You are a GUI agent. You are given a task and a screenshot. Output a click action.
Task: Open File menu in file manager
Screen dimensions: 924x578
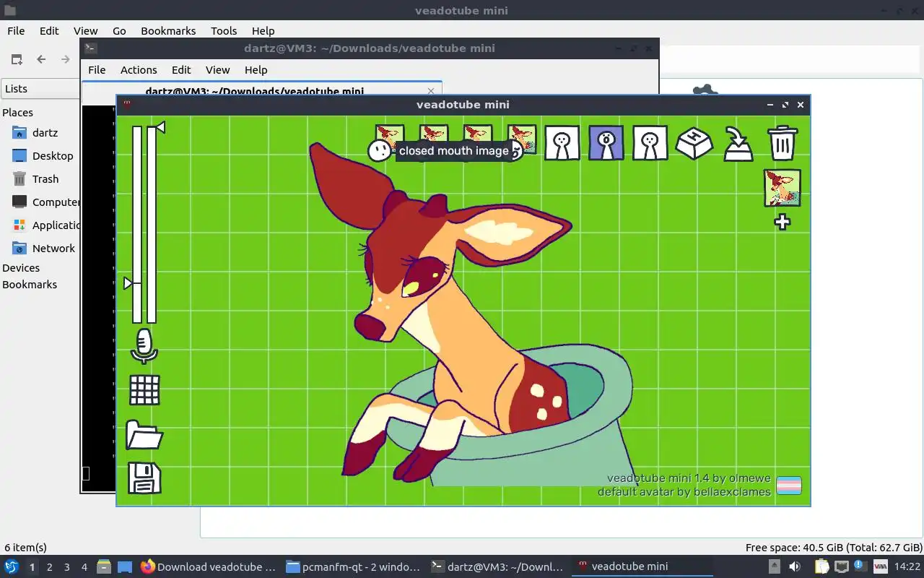(x=16, y=31)
